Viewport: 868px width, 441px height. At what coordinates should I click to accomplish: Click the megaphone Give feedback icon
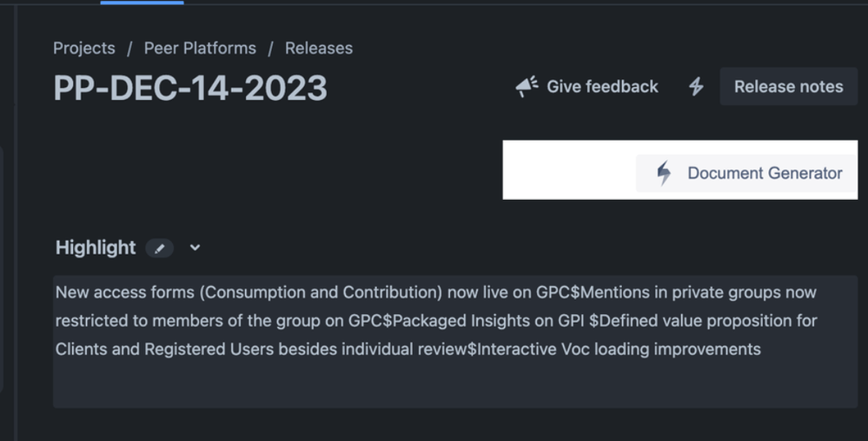point(527,87)
